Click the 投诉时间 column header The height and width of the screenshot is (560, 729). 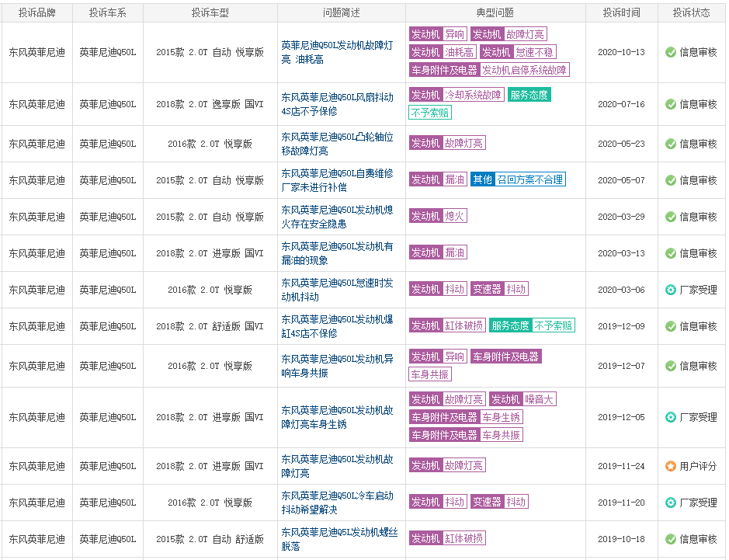(x=621, y=12)
